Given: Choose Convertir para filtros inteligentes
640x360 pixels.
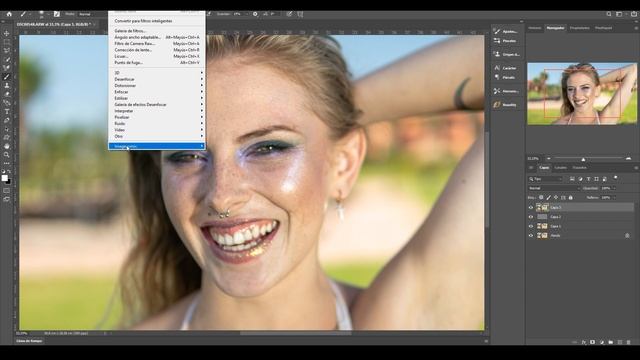Looking at the screenshot, I should [x=157, y=21].
